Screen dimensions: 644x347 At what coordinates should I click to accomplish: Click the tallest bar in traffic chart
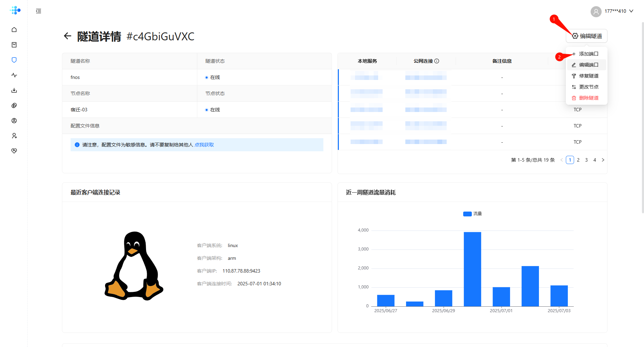pos(472,269)
